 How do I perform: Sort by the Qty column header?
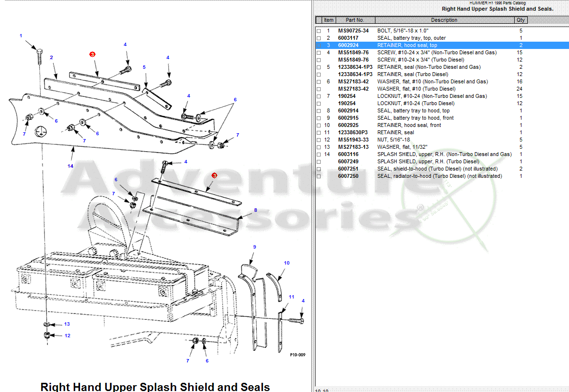coord(521,20)
